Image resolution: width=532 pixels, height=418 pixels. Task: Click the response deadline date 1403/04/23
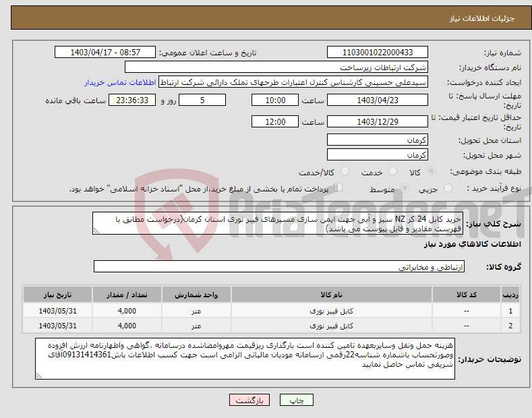coord(378,100)
